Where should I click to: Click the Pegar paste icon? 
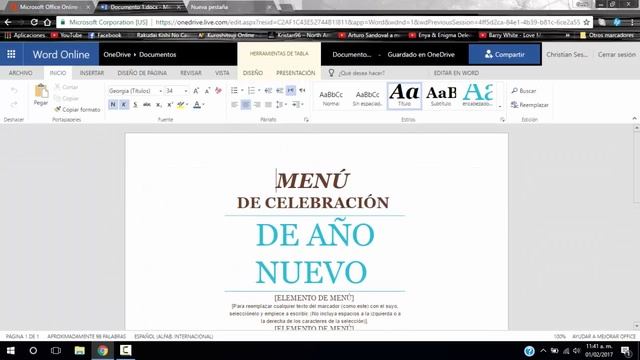(x=41, y=92)
